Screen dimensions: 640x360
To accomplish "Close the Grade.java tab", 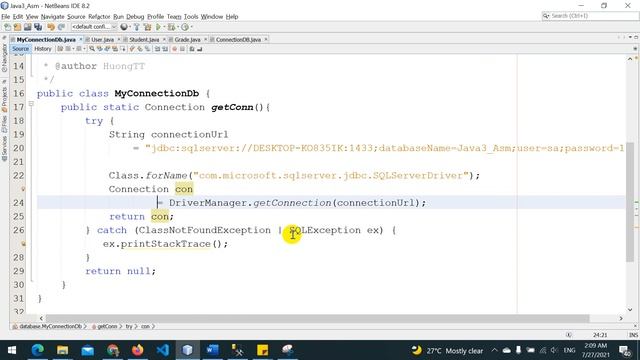I will [x=205, y=39].
